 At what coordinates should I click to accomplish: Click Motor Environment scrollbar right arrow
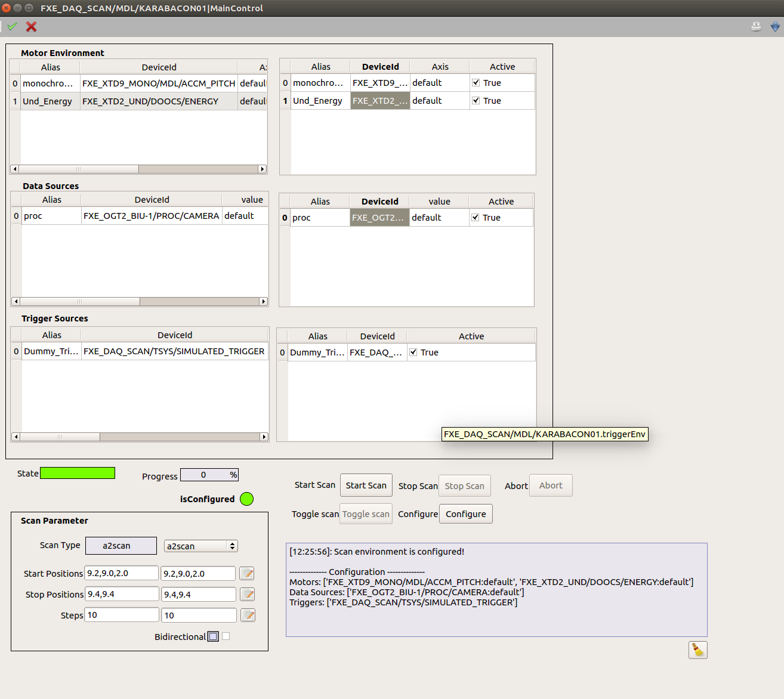point(262,169)
